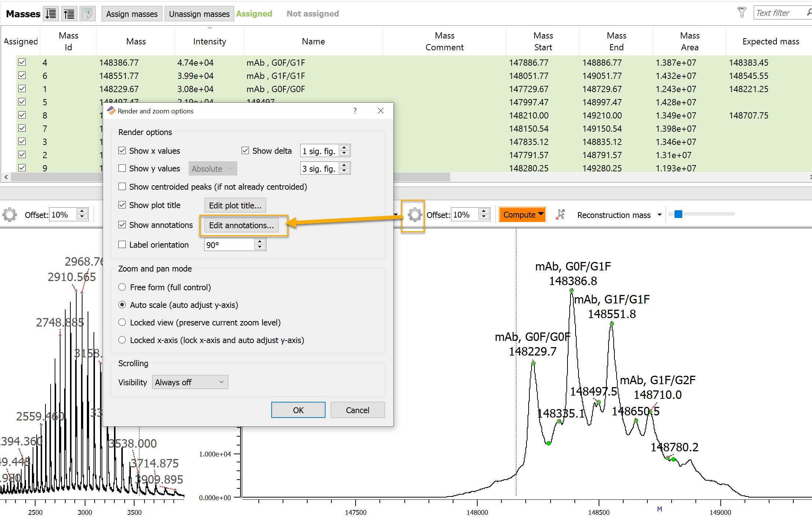
Task: Enable Show y values checkbox
Action: click(x=122, y=168)
